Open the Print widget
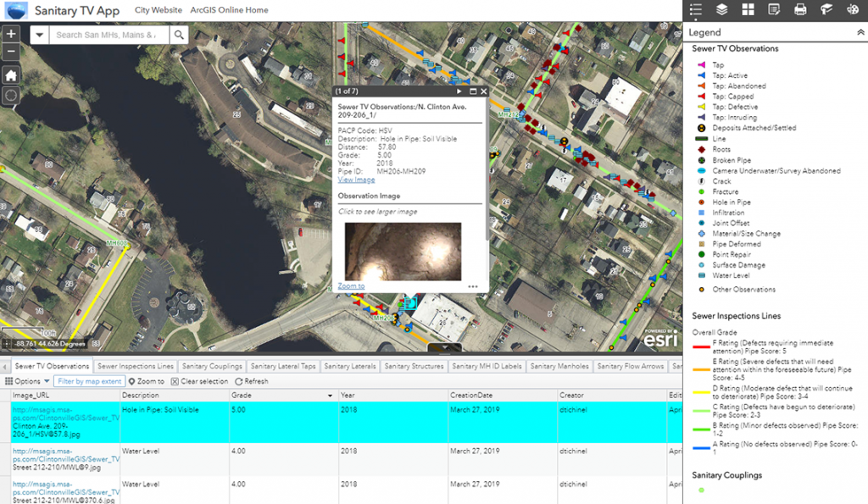Viewport: 868px width, 504px height. (x=799, y=10)
